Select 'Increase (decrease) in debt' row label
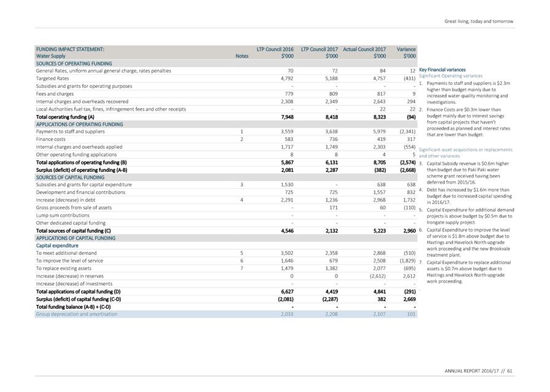 pos(66,200)
